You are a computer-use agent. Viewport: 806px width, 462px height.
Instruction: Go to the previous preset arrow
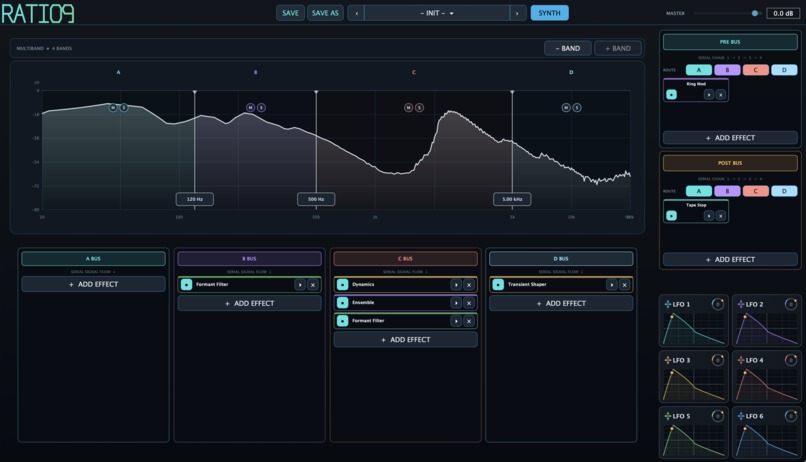coord(356,13)
